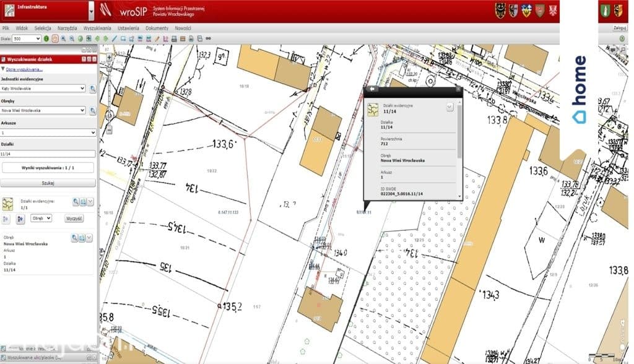
Task: Activate the zoom out magnifier tool
Action: point(72,39)
